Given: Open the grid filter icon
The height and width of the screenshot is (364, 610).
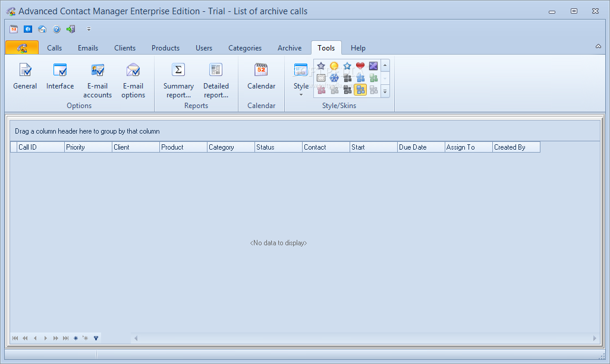Looking at the screenshot, I should click(96, 338).
